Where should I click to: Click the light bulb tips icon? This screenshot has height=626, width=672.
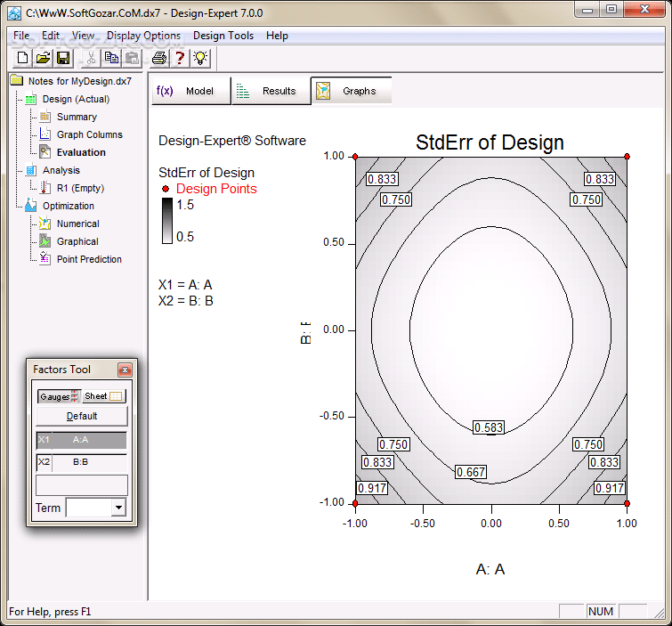point(200,58)
